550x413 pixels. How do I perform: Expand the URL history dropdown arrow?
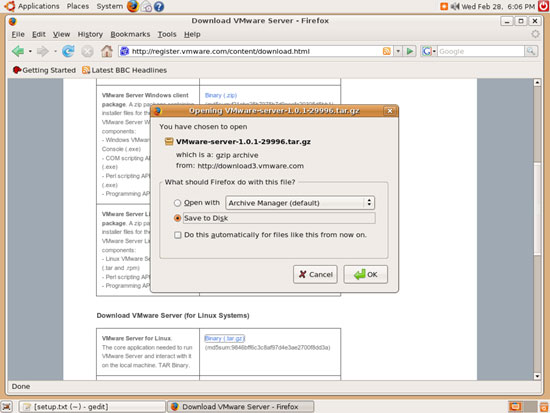click(398, 51)
